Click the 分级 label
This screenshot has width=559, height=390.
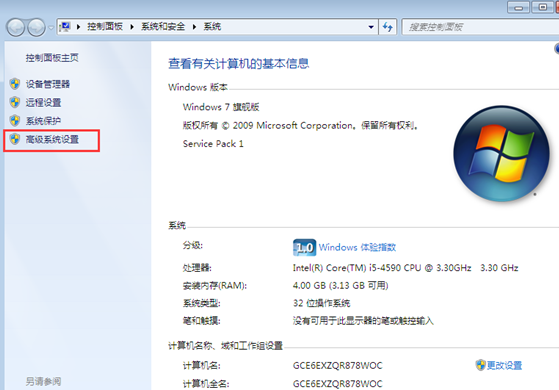point(193,246)
